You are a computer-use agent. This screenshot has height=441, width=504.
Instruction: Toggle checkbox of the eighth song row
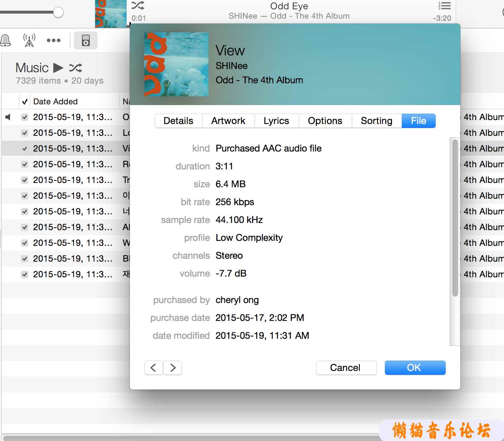(x=25, y=227)
